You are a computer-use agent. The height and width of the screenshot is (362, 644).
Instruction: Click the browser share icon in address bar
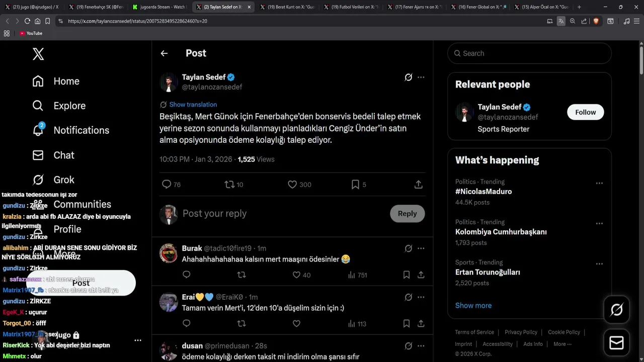coord(584,21)
